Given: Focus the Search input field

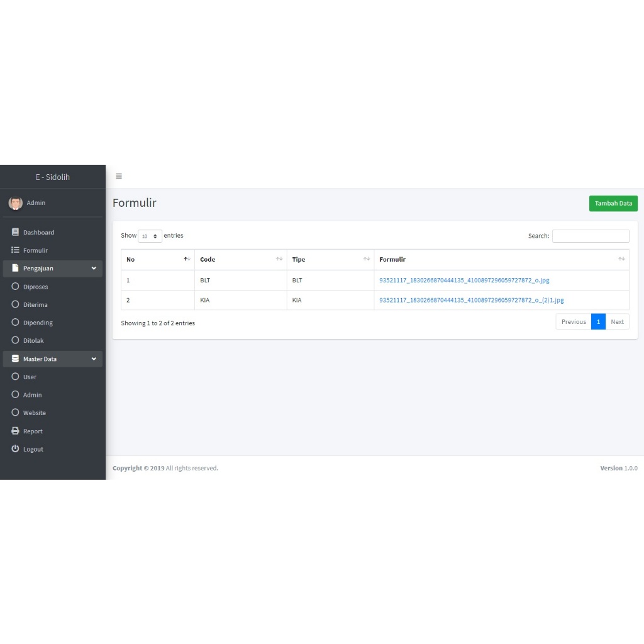Looking at the screenshot, I should (x=591, y=236).
